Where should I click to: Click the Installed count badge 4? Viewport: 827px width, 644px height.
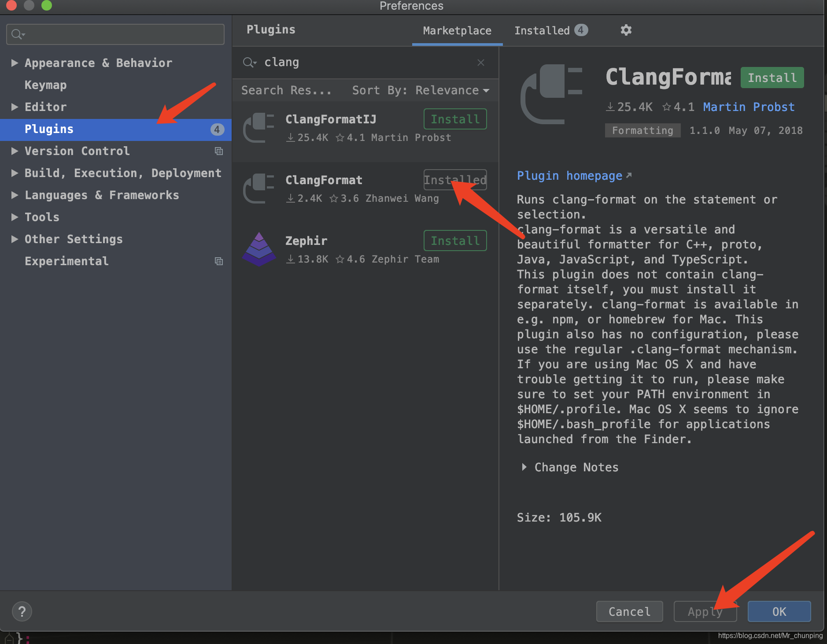[x=581, y=30]
